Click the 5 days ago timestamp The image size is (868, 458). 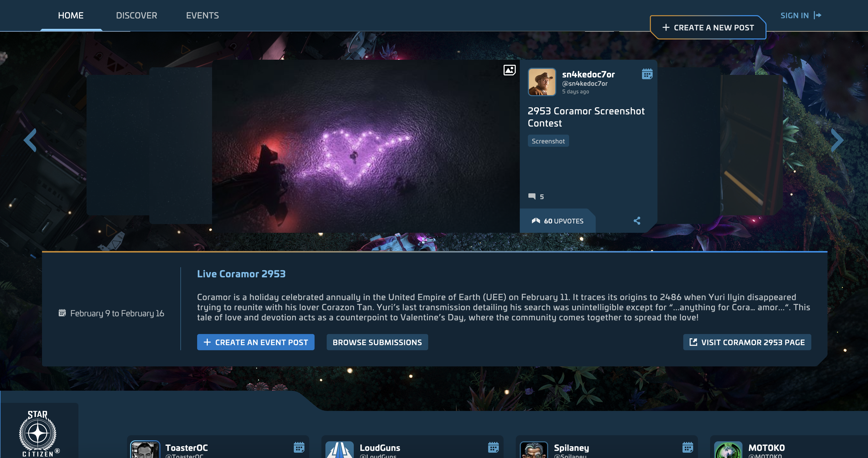(x=575, y=92)
